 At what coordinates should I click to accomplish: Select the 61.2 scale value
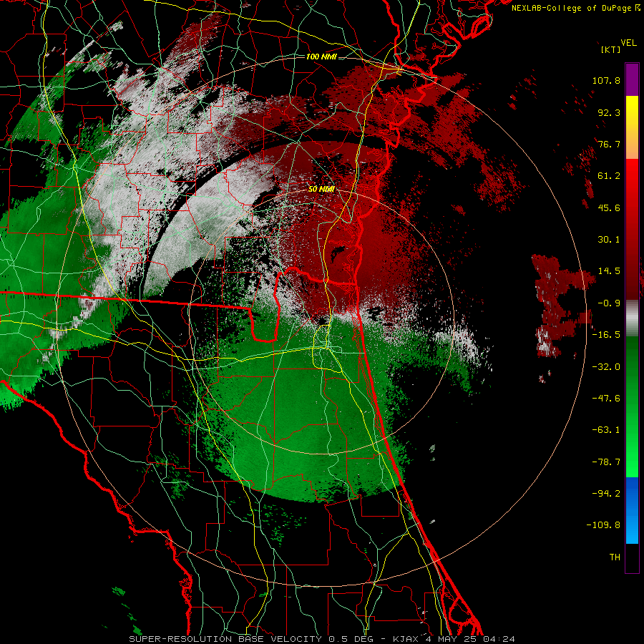pos(609,176)
